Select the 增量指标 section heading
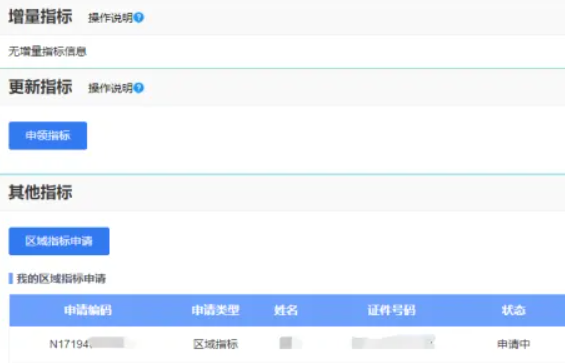The width and height of the screenshot is (565, 363). coord(40,17)
